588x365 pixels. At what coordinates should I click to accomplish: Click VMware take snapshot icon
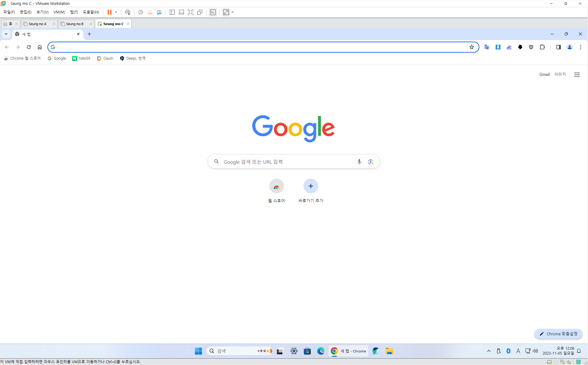140,12
